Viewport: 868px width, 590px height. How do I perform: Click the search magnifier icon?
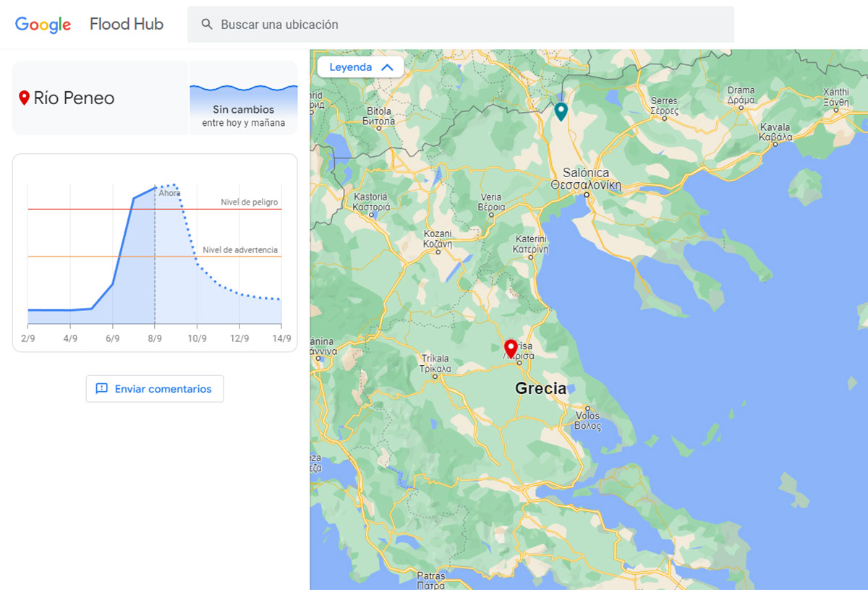207,25
